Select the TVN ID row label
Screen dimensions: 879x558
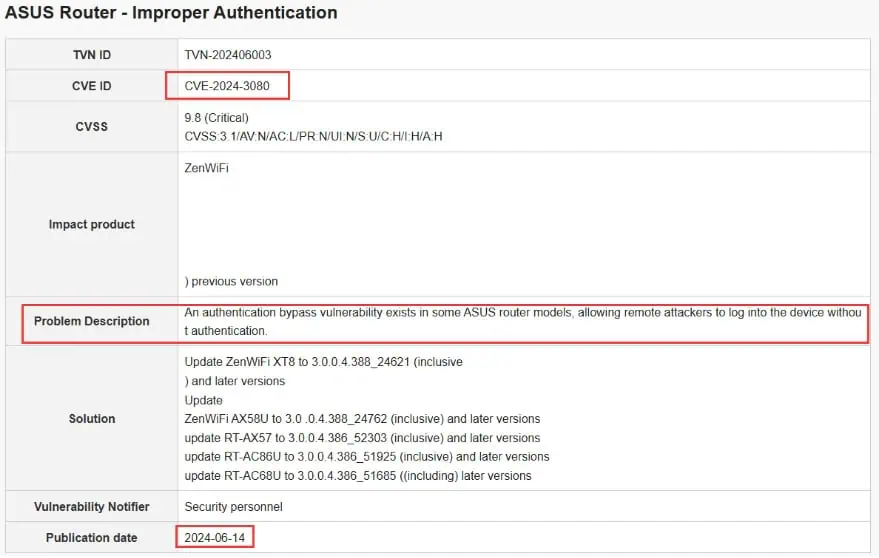[91, 54]
